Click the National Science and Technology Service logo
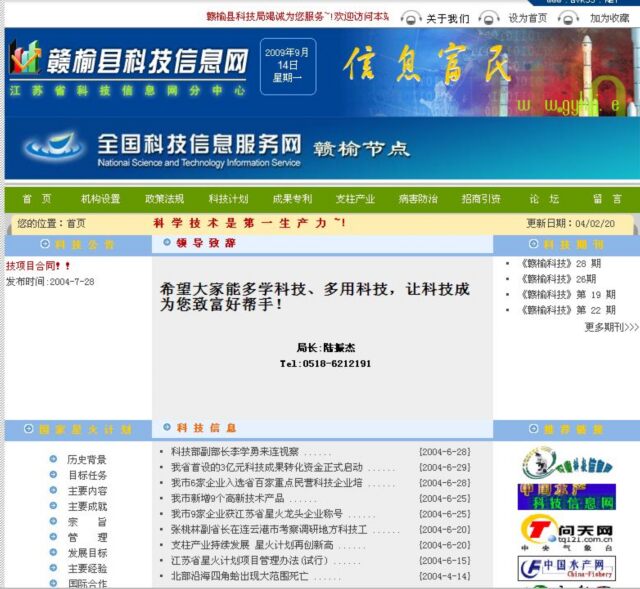Screen dimensions: 640x589 160,148
